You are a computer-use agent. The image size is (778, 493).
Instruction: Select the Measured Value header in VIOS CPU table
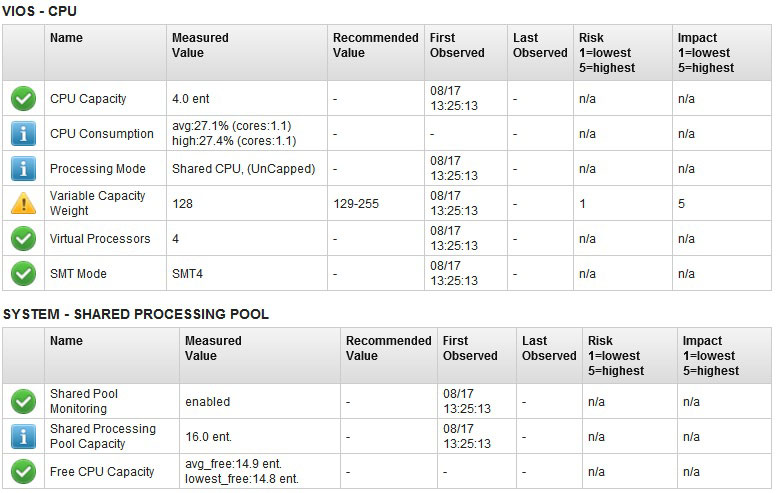click(200, 45)
